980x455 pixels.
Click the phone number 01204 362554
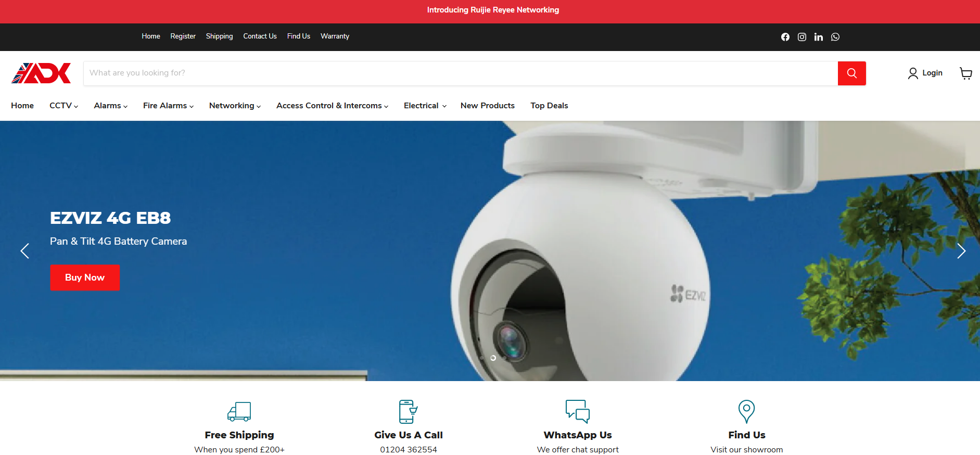tap(409, 450)
